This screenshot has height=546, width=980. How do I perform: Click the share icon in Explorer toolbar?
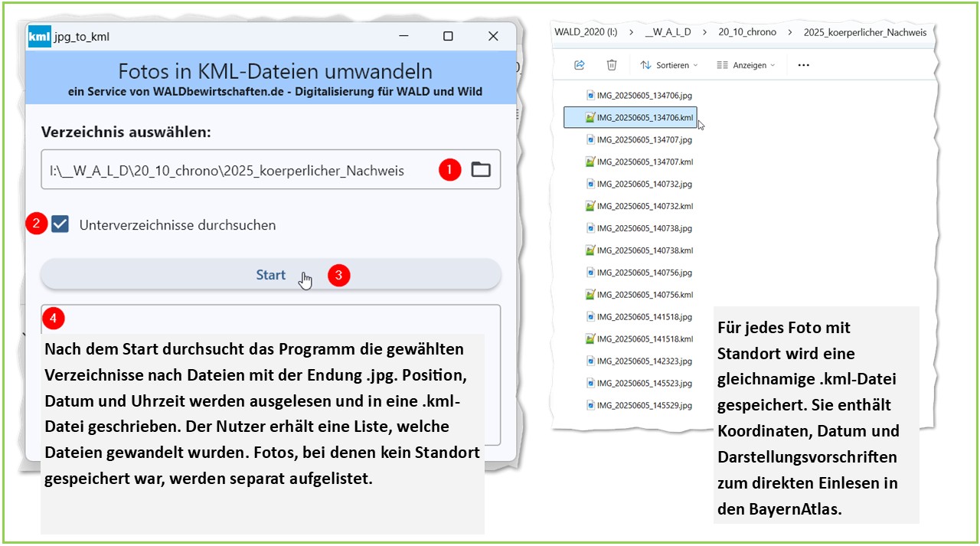click(580, 65)
